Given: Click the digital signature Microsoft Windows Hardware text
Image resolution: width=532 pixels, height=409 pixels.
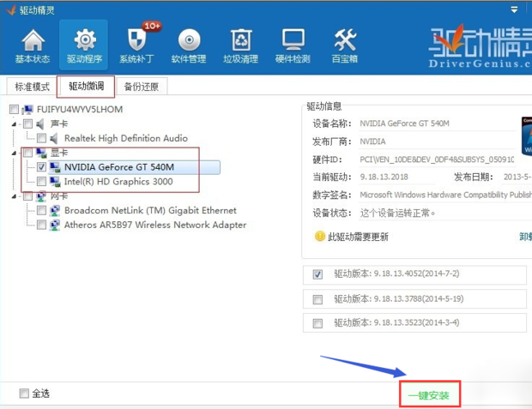Looking at the screenshot, I should click(446, 195).
